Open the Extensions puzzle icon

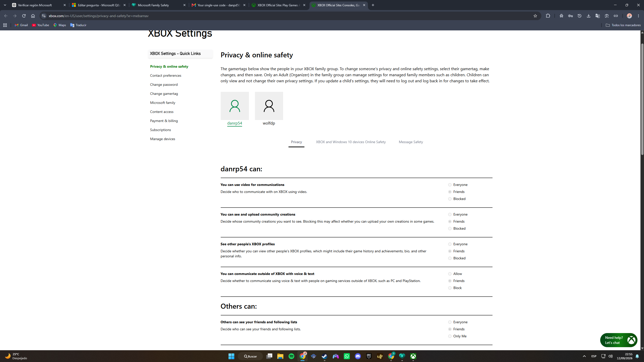(548, 16)
